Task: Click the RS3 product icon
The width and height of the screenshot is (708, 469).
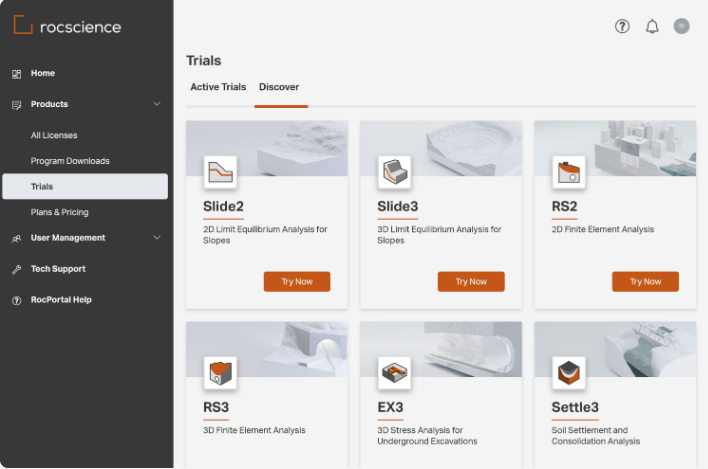Action: pos(220,373)
